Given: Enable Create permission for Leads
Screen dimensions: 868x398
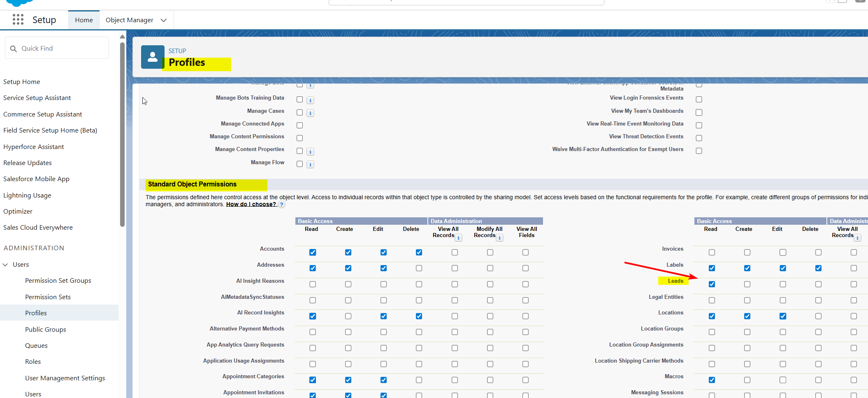Looking at the screenshot, I should [x=747, y=284].
